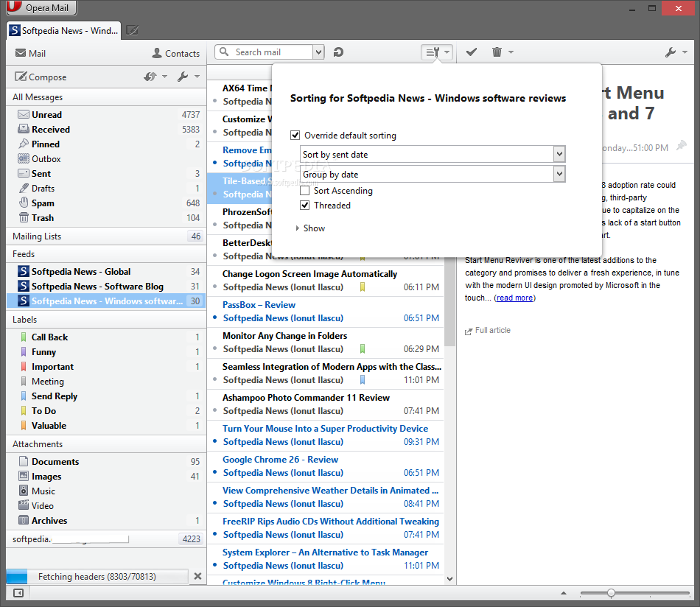Select the Valuable label
Screen dimensions: 700x607
[x=107, y=425]
